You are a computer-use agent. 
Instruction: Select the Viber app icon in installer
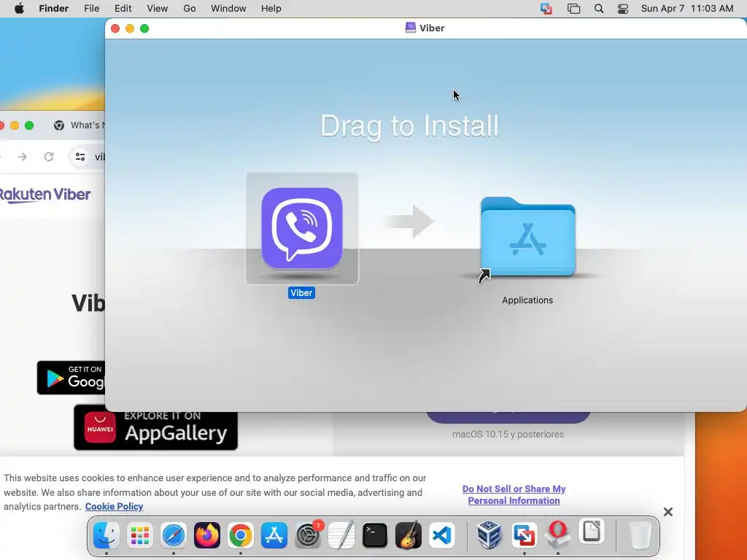[302, 228]
